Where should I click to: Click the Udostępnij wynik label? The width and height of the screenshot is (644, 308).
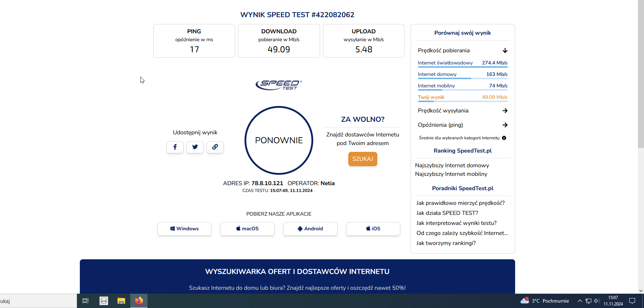[x=195, y=133]
